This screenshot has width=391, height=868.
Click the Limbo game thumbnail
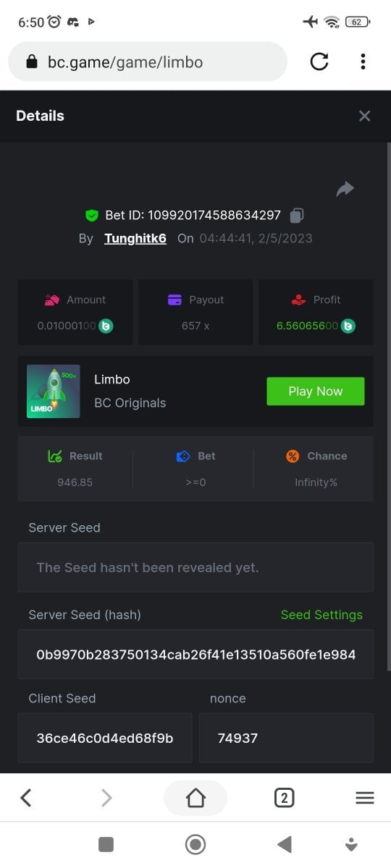(x=54, y=391)
